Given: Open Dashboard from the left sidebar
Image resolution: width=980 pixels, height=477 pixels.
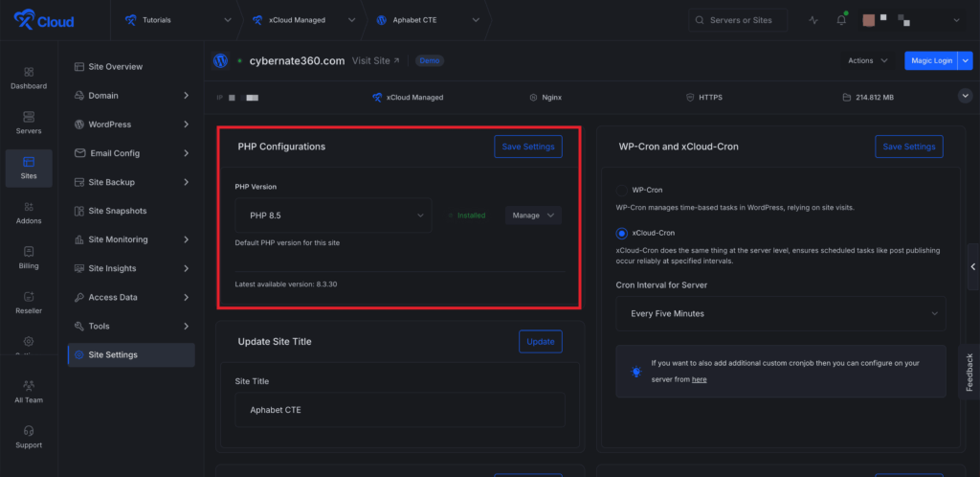Looking at the screenshot, I should (28, 79).
